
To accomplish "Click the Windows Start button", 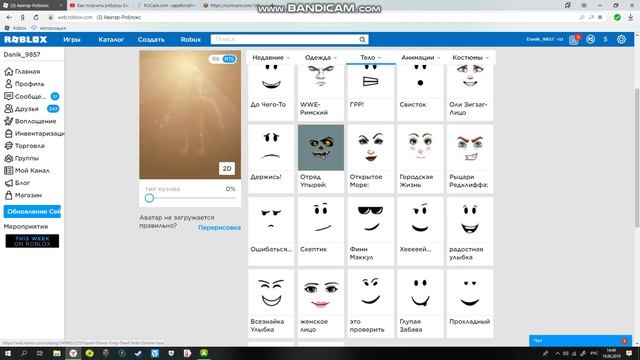I will point(7,353).
